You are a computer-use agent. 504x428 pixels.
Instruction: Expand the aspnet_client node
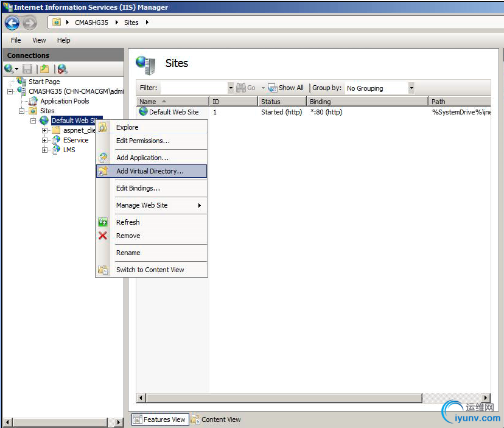tap(44, 130)
